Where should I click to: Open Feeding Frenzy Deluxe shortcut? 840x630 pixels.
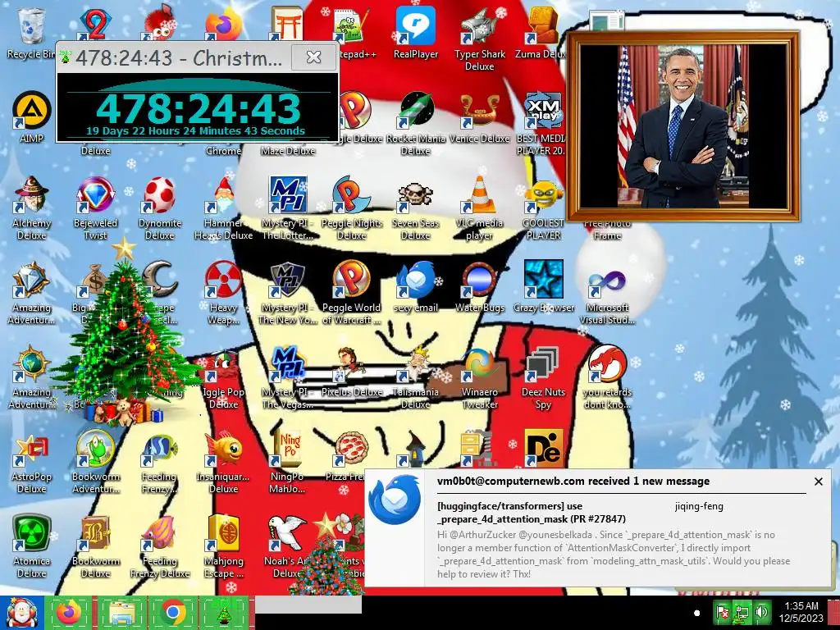160,546
